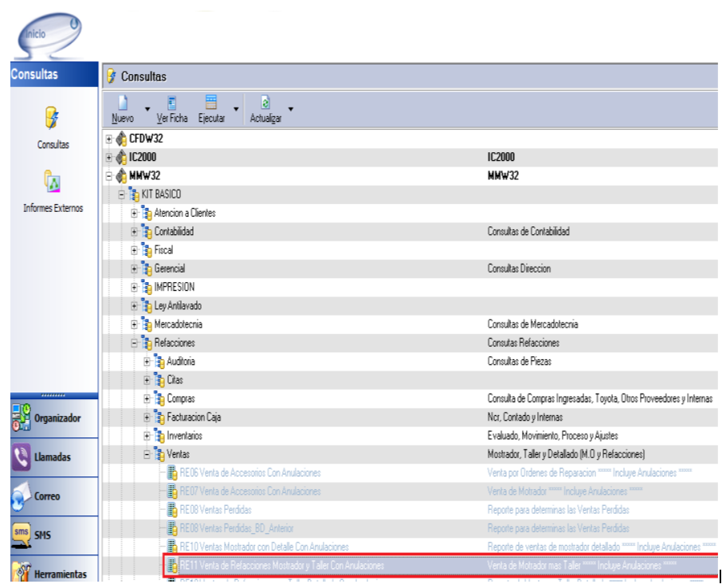Collapse the KIT BASICO node
722x588 pixels.
click(x=122, y=194)
